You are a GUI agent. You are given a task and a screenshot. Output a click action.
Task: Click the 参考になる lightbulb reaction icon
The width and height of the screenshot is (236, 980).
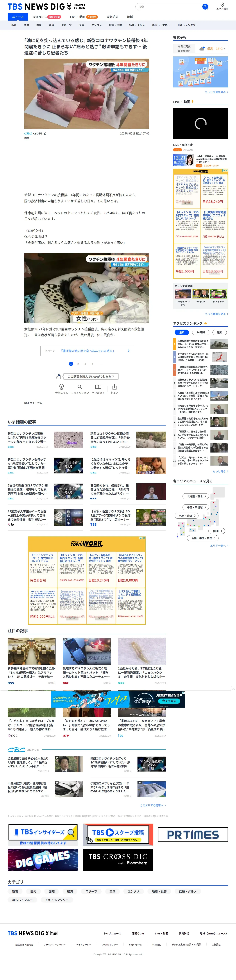[x=62, y=387]
